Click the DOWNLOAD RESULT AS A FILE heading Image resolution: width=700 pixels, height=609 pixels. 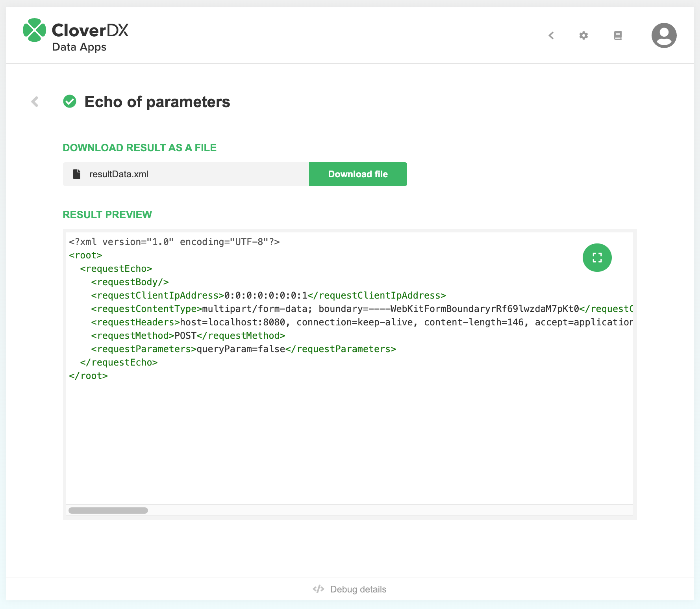point(139,148)
